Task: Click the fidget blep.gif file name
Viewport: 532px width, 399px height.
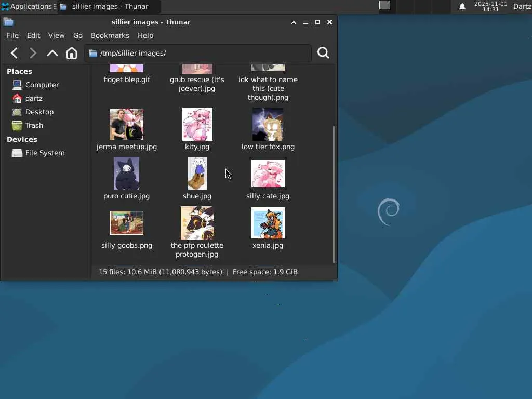Action: pyautogui.click(x=127, y=79)
